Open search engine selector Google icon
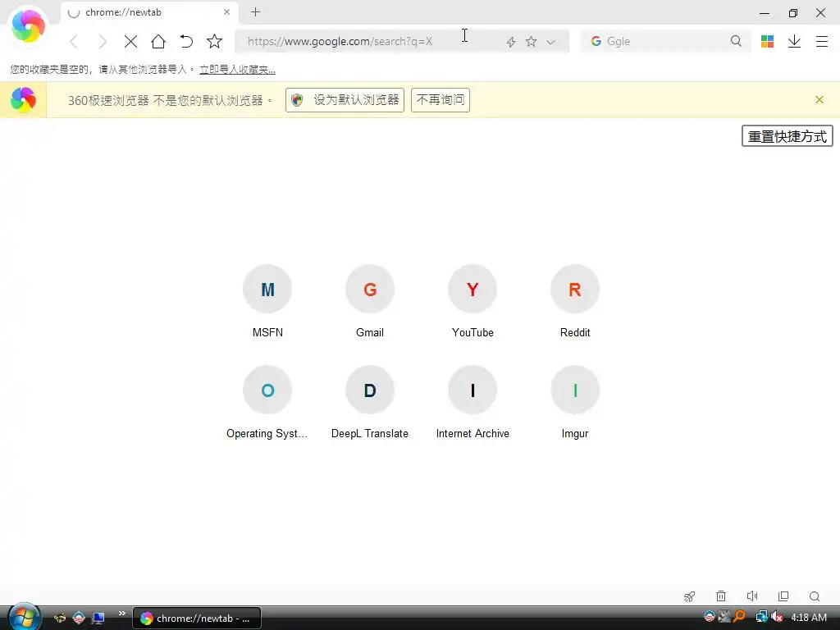Screen dimensions: 840x630 click(596, 41)
